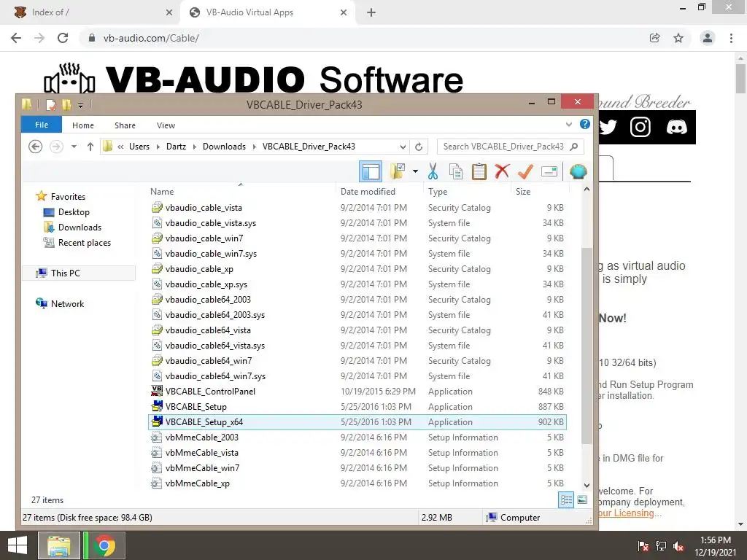The height and width of the screenshot is (560, 747).
Task: Click Users in the address breadcrumb
Action: tap(139, 146)
